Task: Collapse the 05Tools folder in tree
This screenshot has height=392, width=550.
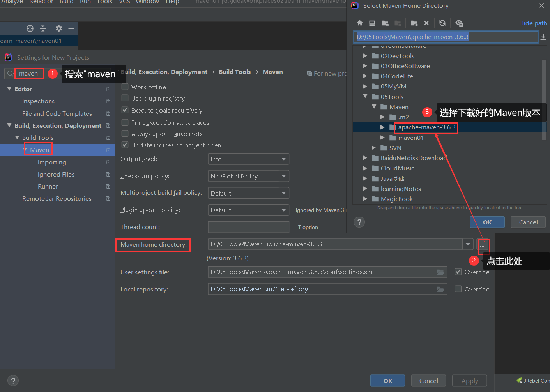Action: point(365,97)
